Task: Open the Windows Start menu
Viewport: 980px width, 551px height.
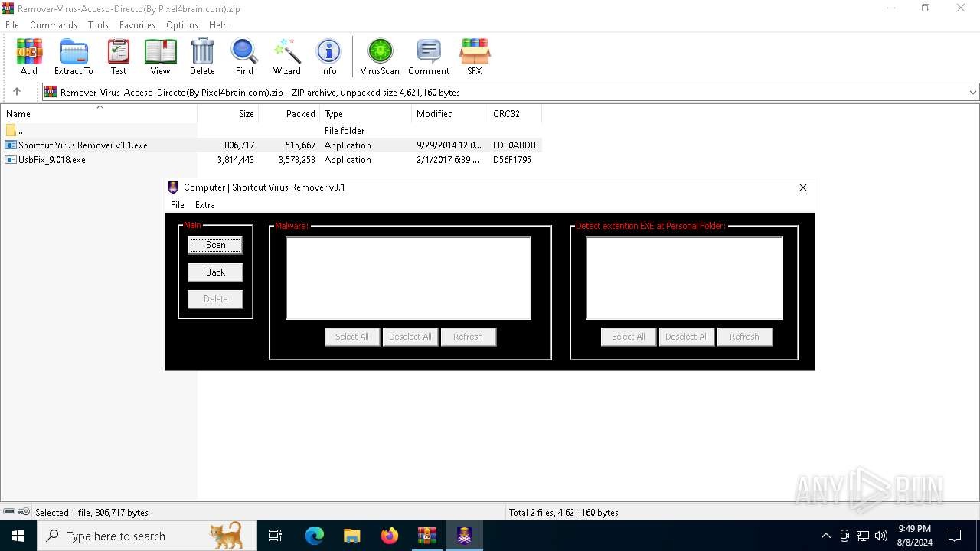Action: click(18, 536)
